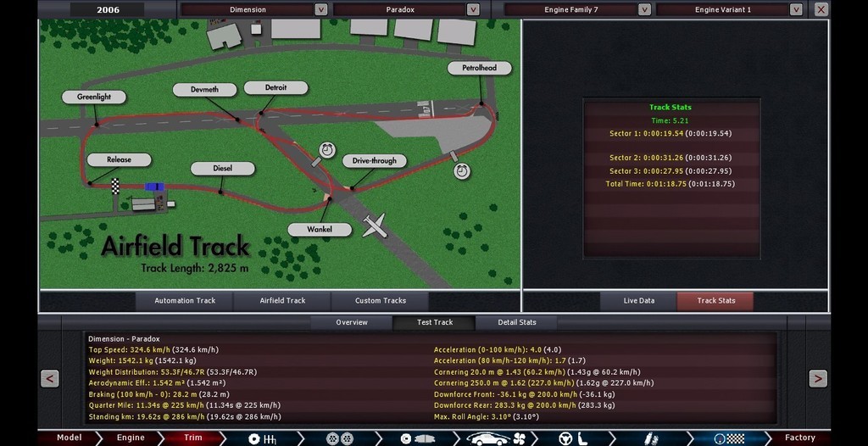Switch to the Overview tab

coord(352,322)
